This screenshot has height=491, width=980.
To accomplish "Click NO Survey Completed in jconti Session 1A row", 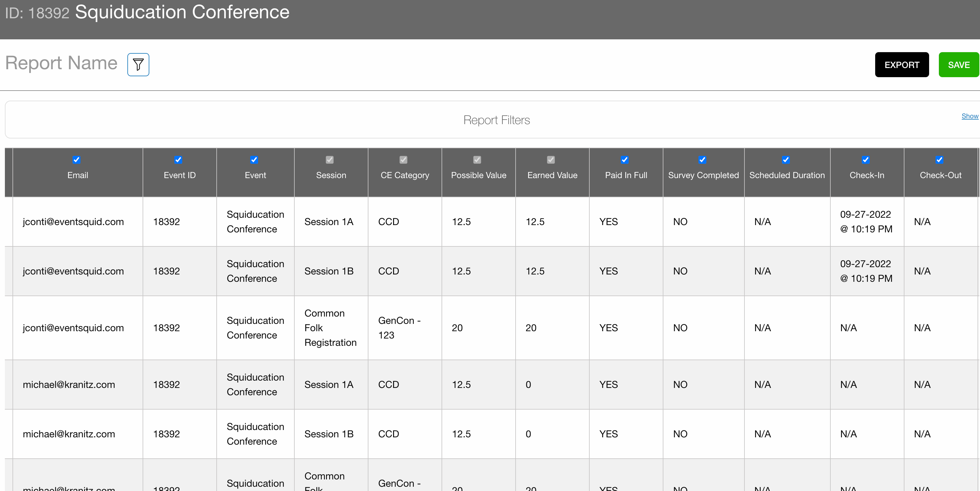I will point(680,222).
